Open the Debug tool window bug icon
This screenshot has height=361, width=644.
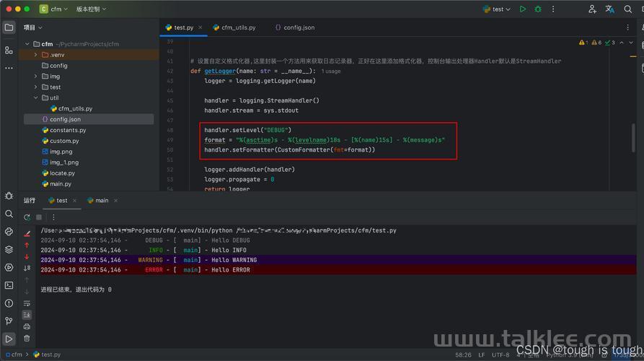[x=9, y=196]
